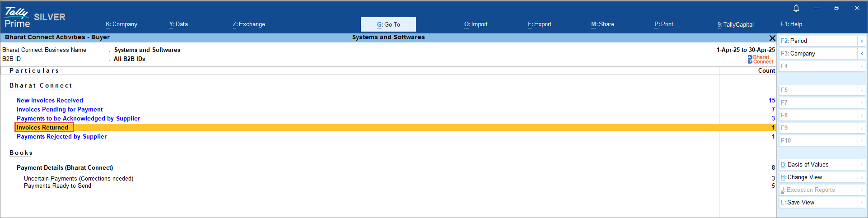Click the notification bell icon
This screenshot has height=218, width=868.
[796, 8]
